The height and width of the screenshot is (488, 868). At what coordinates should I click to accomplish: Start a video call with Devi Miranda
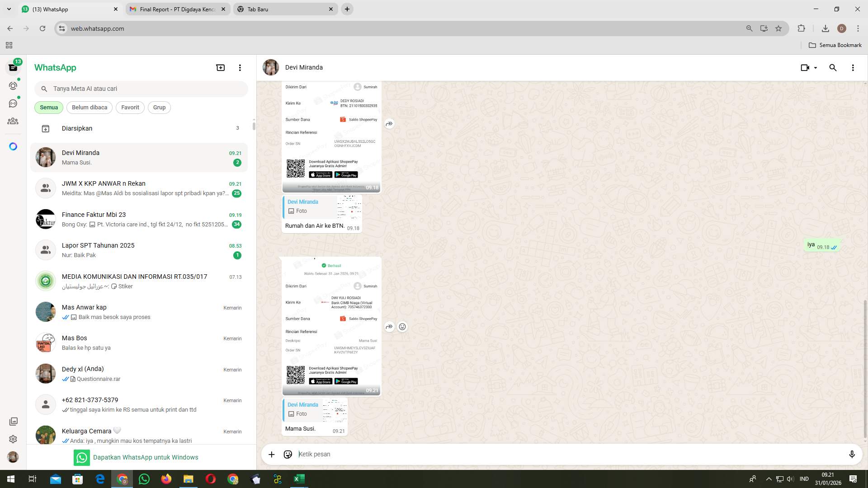click(x=805, y=67)
